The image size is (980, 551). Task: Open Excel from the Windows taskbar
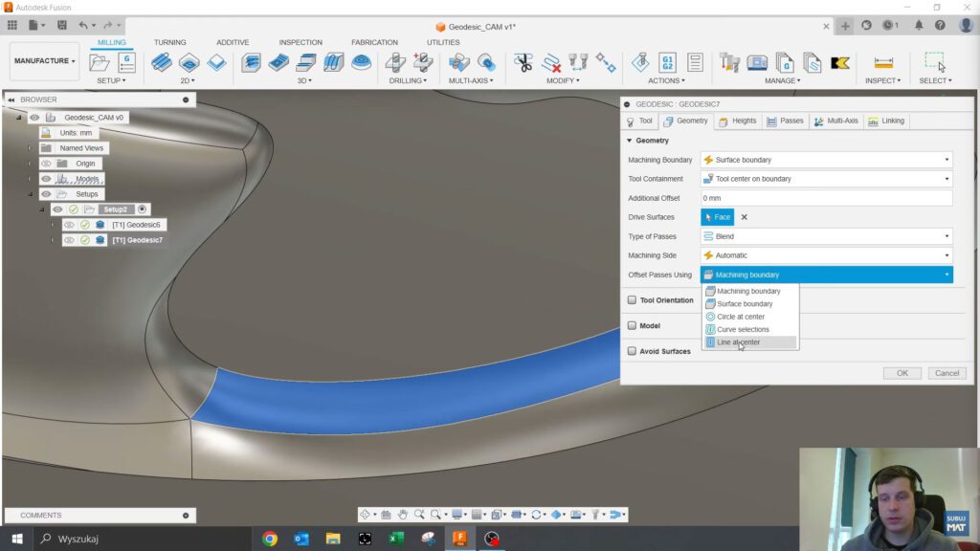pos(396,539)
